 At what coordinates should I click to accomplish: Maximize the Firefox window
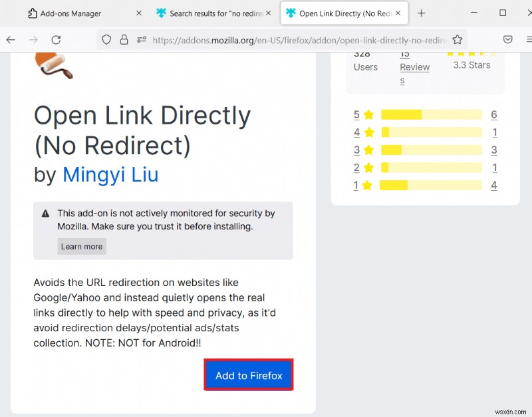503,13
